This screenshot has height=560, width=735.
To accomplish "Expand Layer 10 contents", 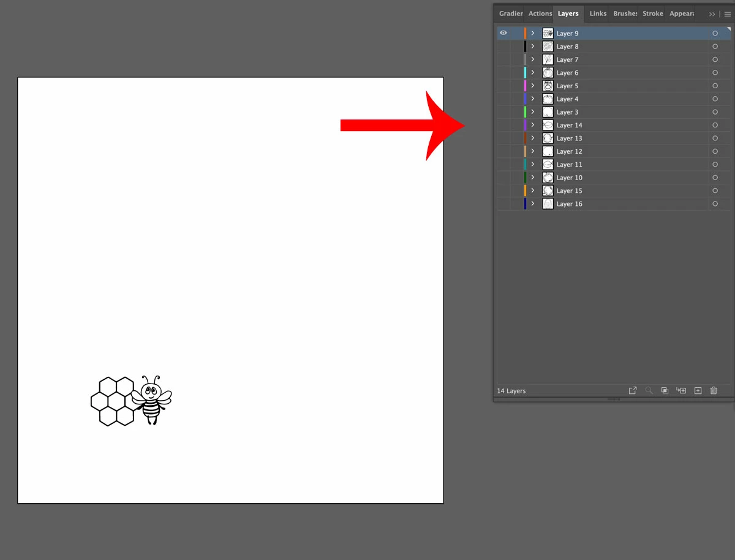I will [x=533, y=178].
